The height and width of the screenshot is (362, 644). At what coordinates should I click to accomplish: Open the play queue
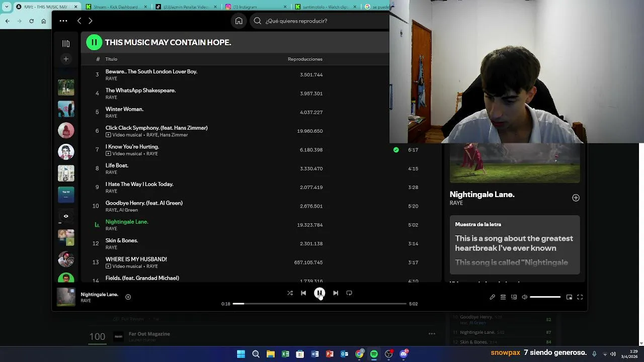(503, 297)
